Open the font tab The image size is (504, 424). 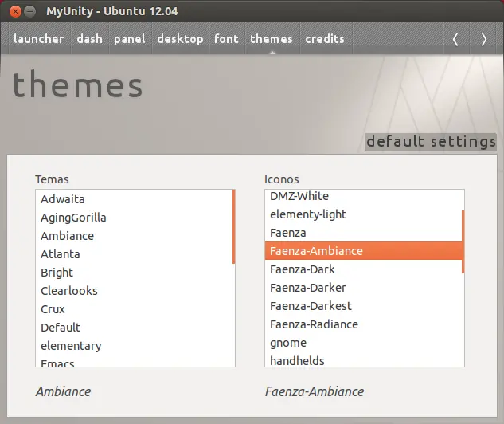(227, 39)
